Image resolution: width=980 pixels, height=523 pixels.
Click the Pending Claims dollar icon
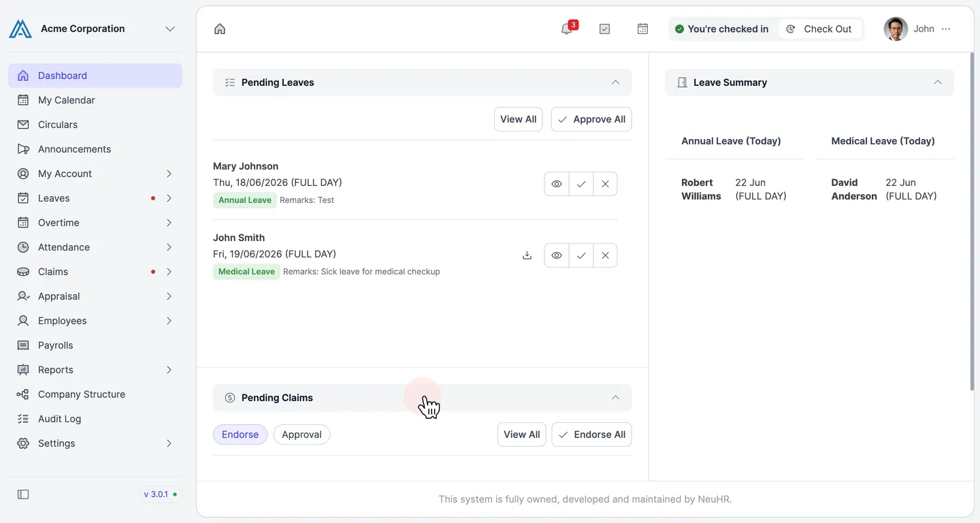click(230, 398)
